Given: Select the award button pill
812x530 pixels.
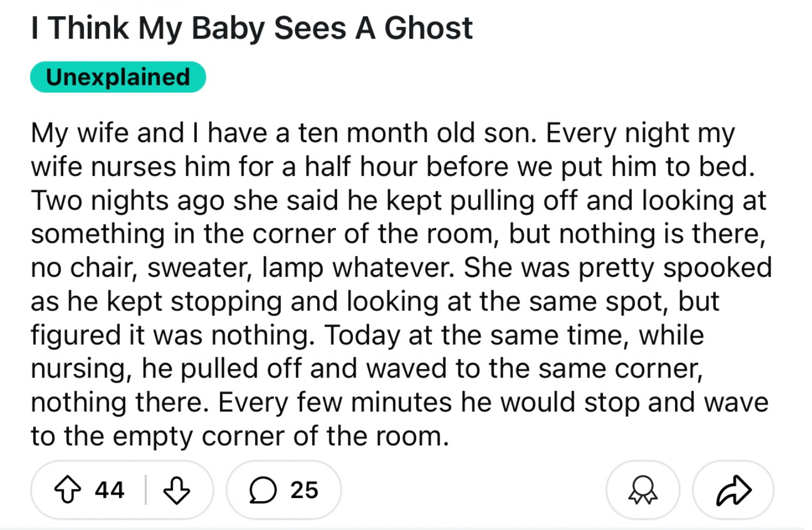Looking at the screenshot, I should (x=643, y=490).
